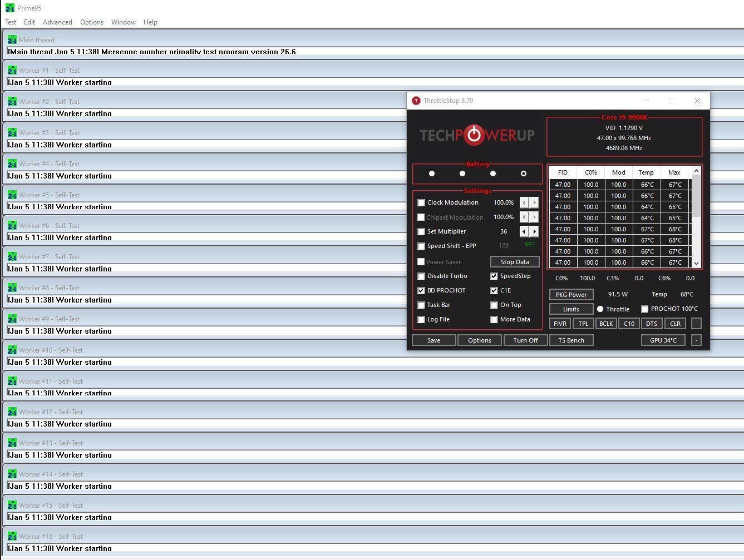Click the TechPowerUp logo
Viewport: 744px width, 560px height.
click(x=477, y=135)
